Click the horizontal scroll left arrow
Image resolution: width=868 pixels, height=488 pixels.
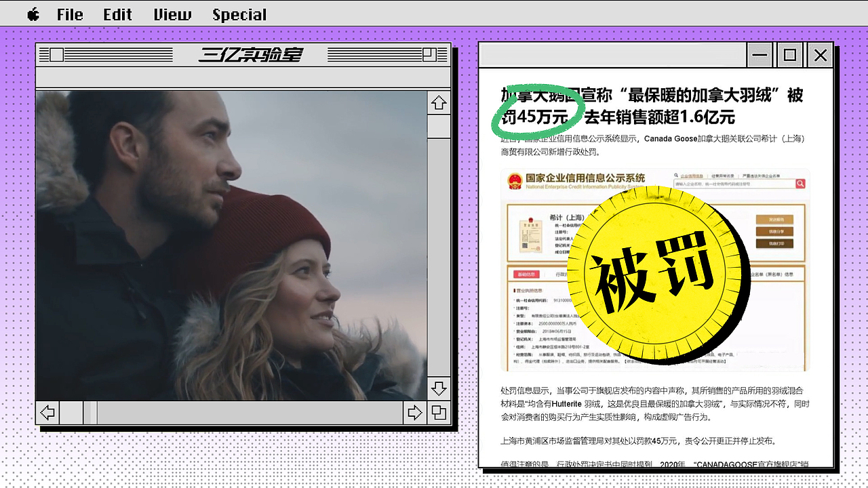click(x=47, y=412)
